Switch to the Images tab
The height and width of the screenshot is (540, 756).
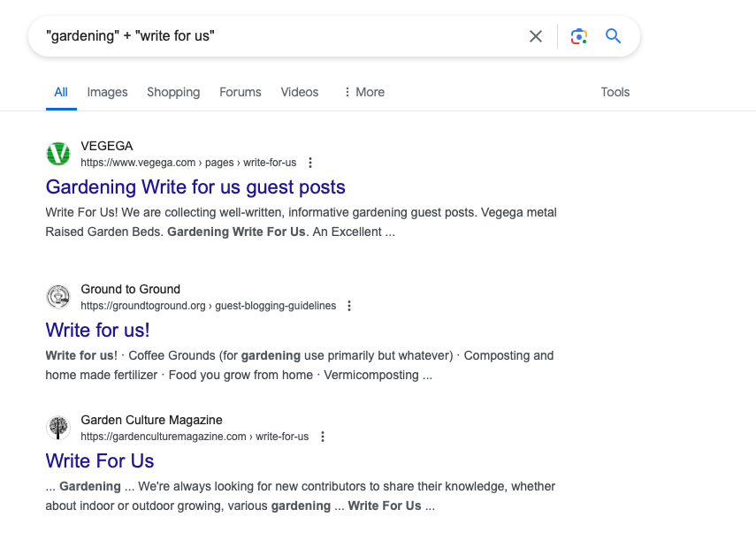click(x=108, y=92)
